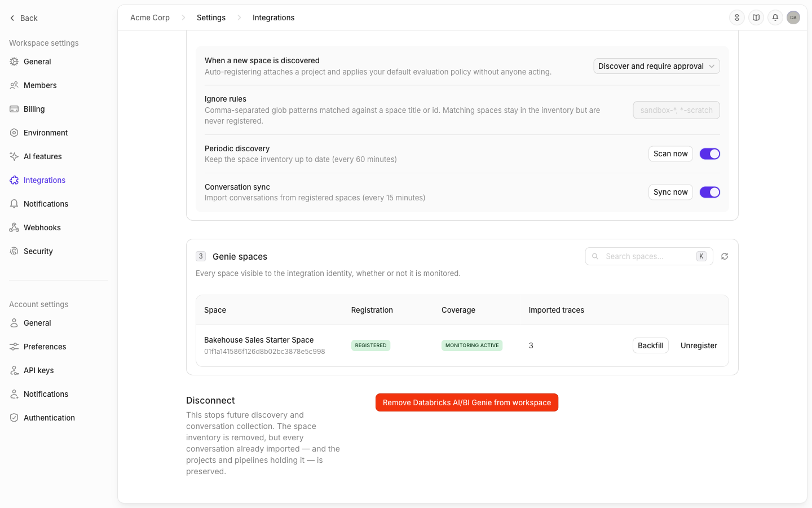Screen dimensions: 812x508
Task: Click Remove Databricks AI/BI Genie from workspace
Action: point(467,402)
